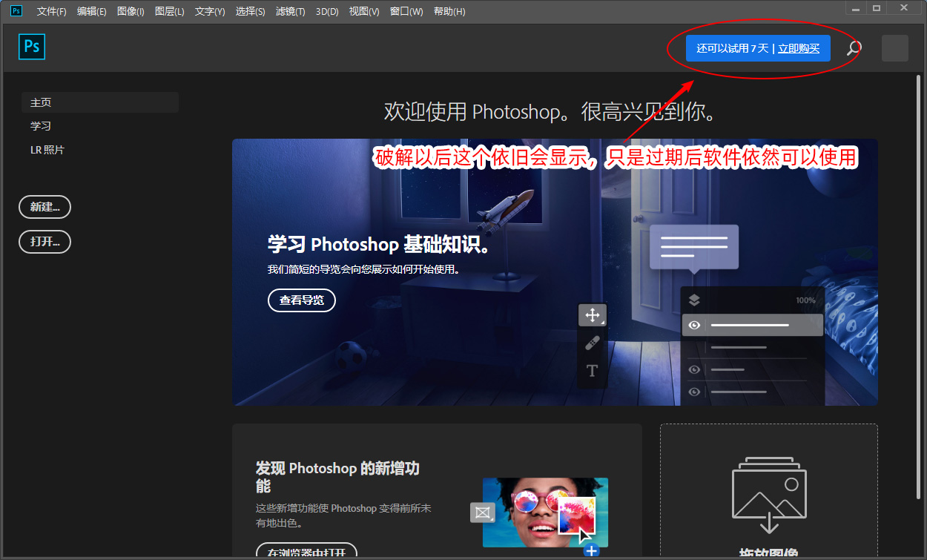Click the Photoshop home logo icon
This screenshot has width=927, height=560.
[x=32, y=47]
